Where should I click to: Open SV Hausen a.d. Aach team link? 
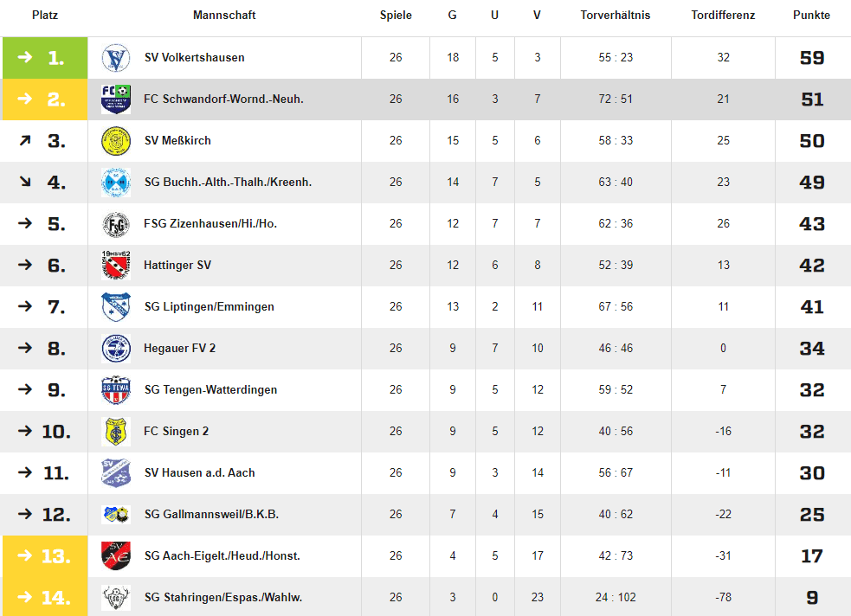coord(199,473)
